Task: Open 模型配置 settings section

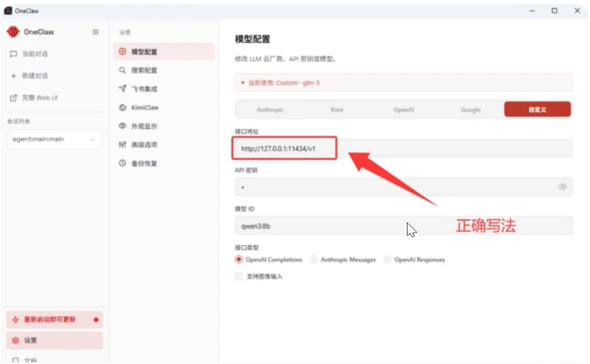Action: (x=164, y=51)
